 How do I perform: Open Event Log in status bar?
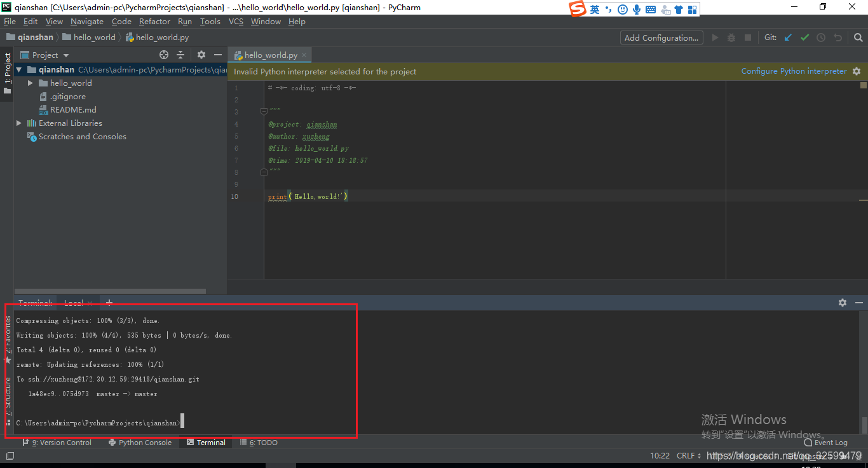[x=826, y=443]
